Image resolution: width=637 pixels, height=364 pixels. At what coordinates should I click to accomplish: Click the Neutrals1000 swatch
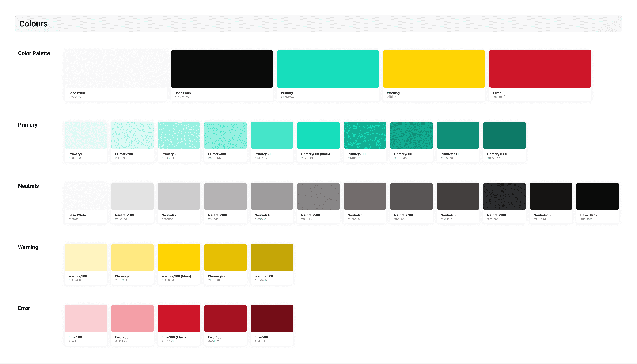coord(551,196)
